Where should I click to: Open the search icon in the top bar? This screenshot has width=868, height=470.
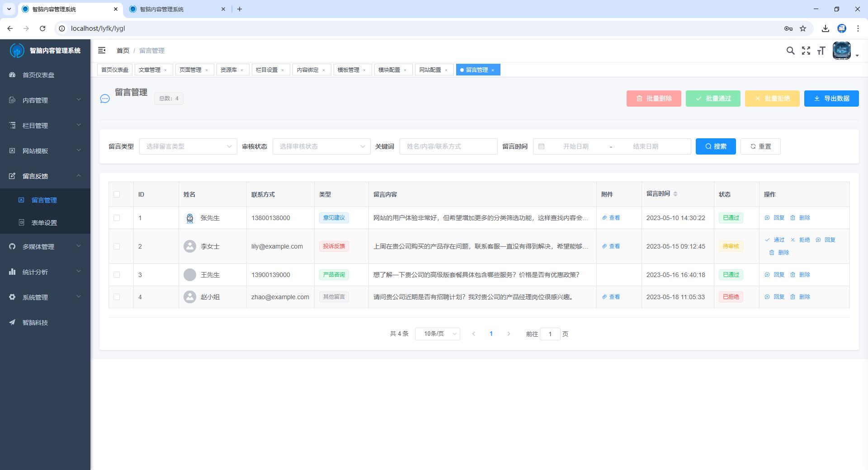(x=790, y=51)
